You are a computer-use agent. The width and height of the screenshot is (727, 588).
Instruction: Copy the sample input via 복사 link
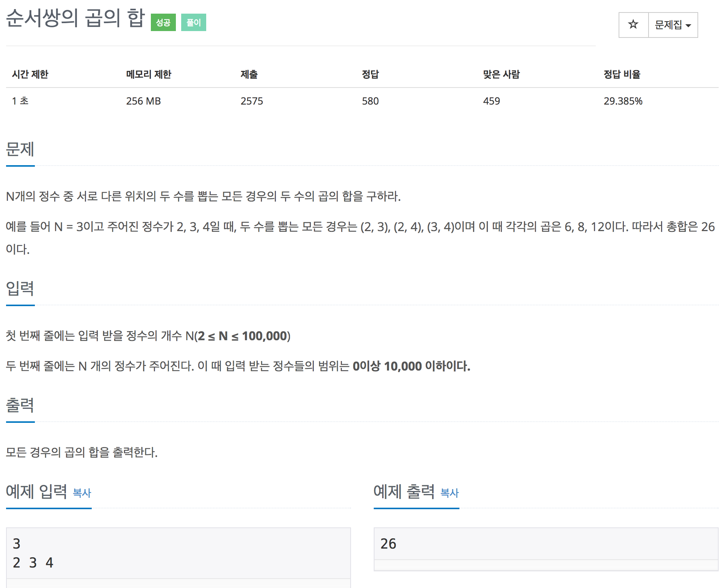pos(82,493)
